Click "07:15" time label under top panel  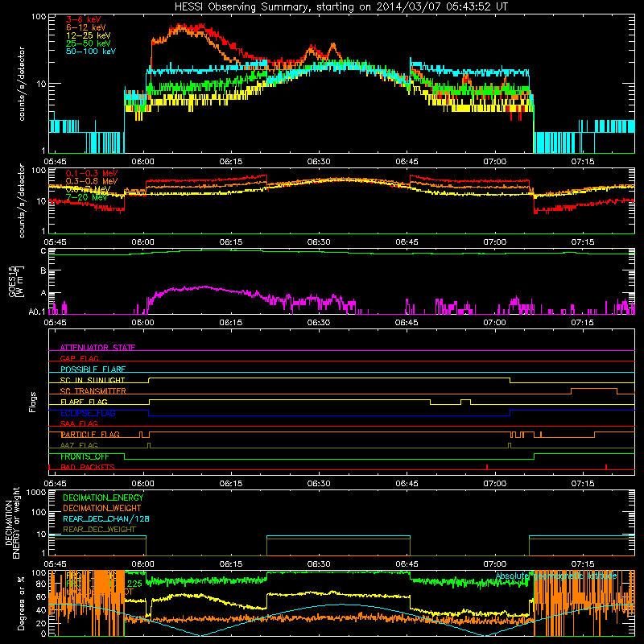coord(582,162)
